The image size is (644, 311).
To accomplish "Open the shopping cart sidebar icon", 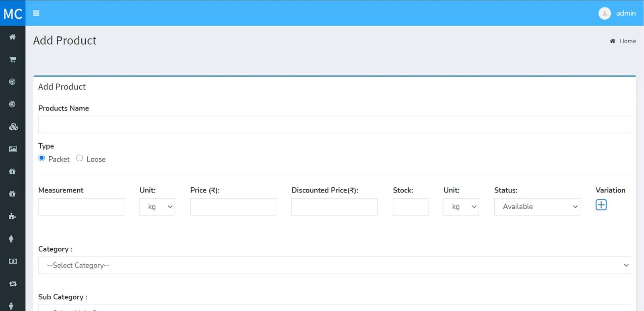I will coord(12,60).
